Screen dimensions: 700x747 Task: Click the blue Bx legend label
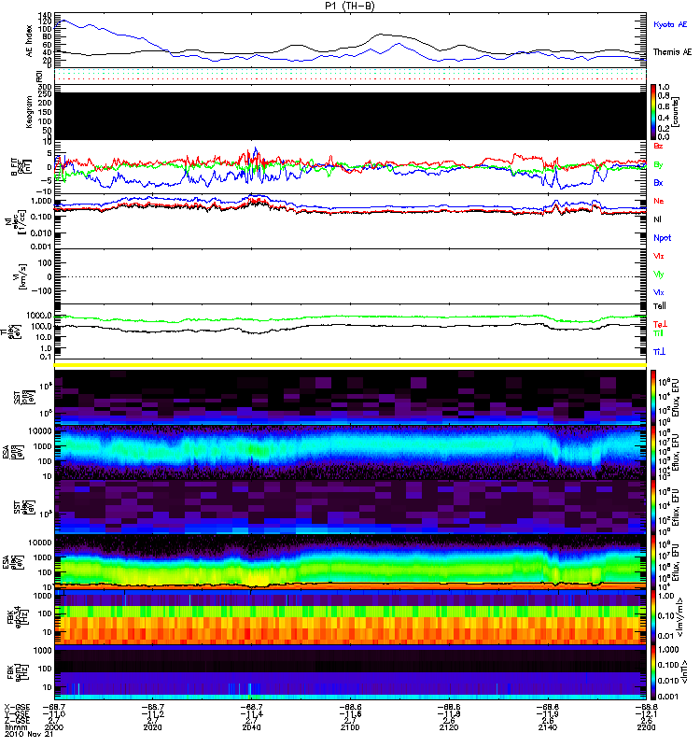(x=658, y=183)
